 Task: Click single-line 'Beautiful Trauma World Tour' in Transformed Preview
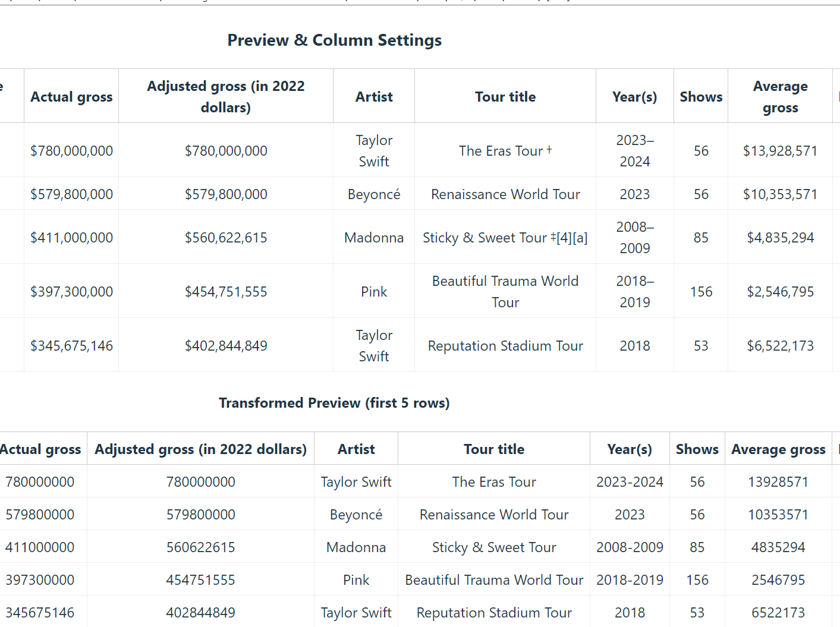click(494, 580)
